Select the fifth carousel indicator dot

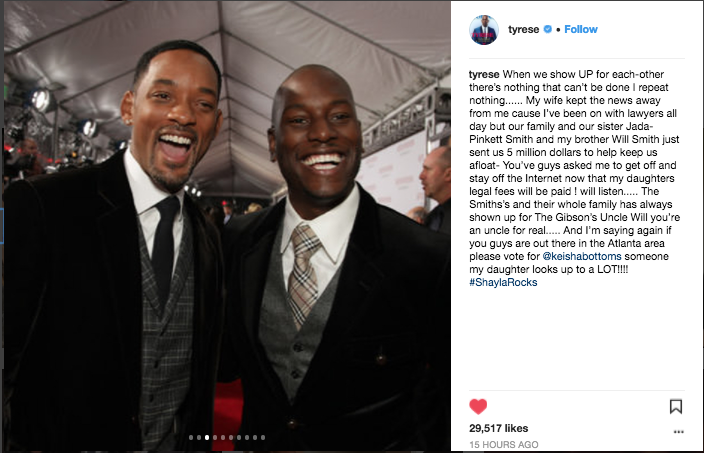223,437
